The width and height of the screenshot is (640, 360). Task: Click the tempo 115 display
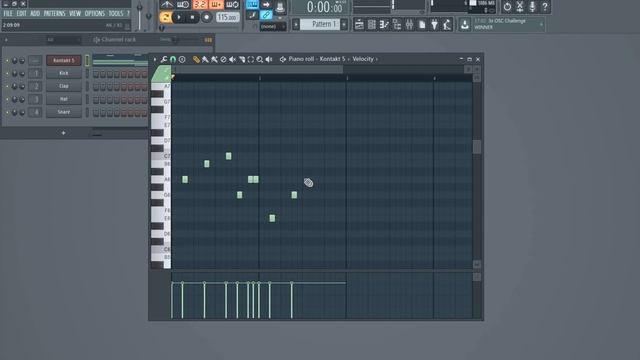click(x=228, y=17)
